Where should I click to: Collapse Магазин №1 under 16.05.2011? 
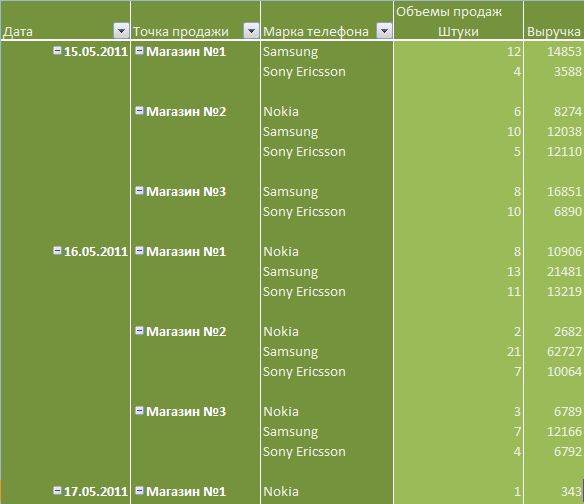pyautogui.click(x=139, y=250)
